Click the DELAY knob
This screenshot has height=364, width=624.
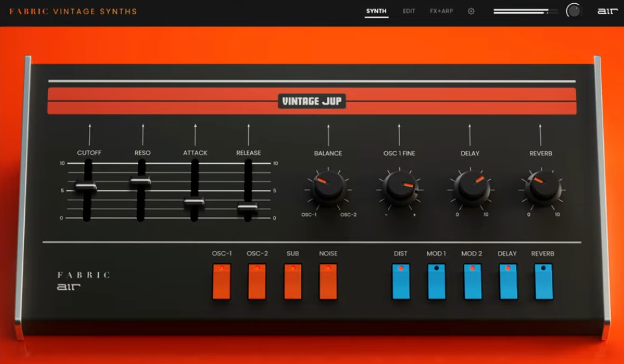pyautogui.click(x=471, y=188)
